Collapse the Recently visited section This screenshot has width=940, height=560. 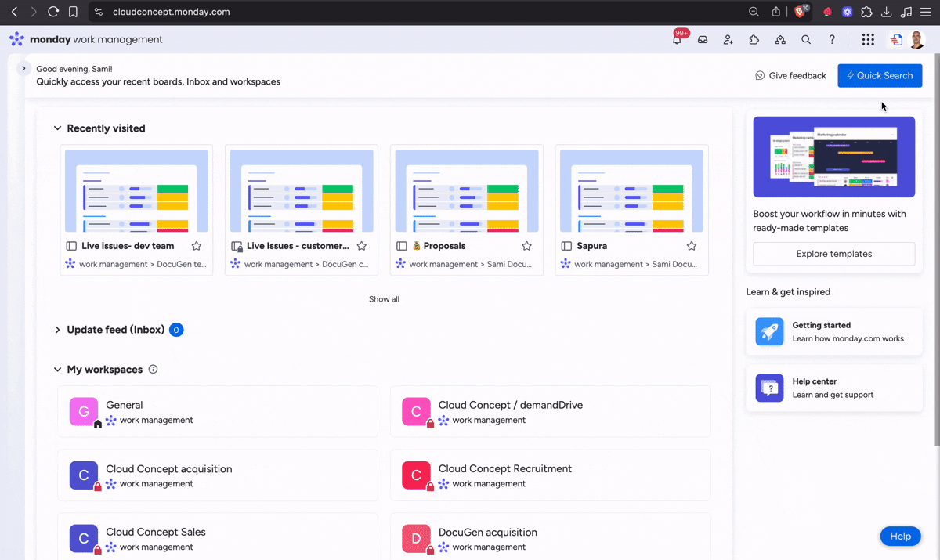pos(57,128)
